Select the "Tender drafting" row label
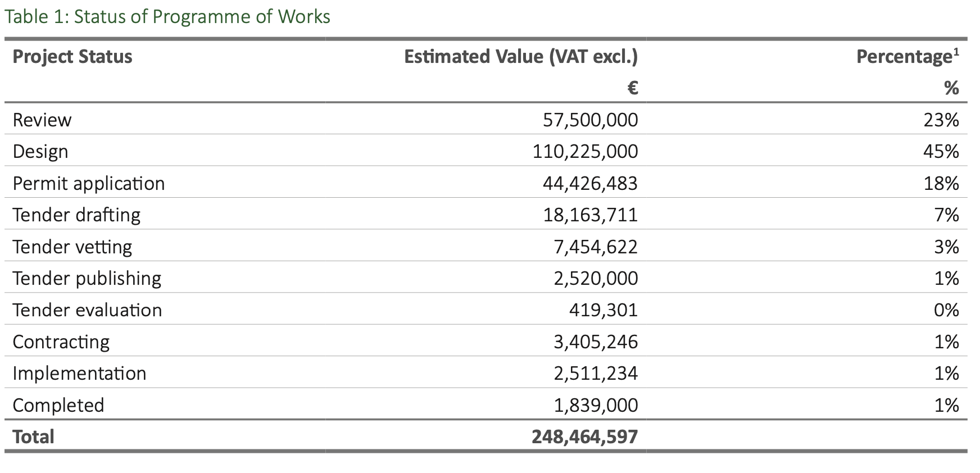 tap(76, 215)
